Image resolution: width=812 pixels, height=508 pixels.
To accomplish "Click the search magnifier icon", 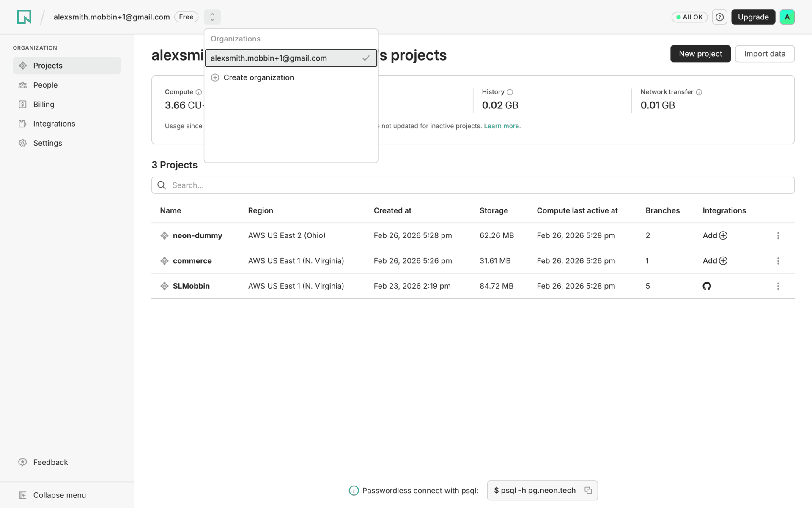I will point(162,185).
